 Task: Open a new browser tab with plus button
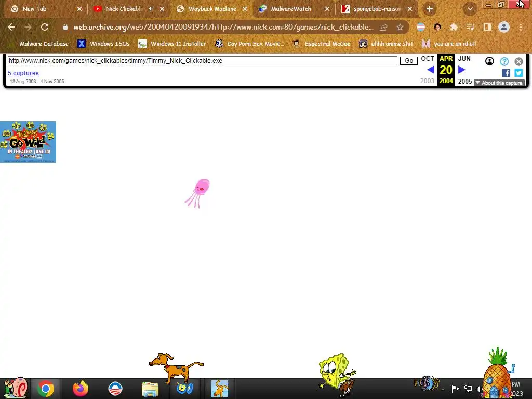click(430, 9)
